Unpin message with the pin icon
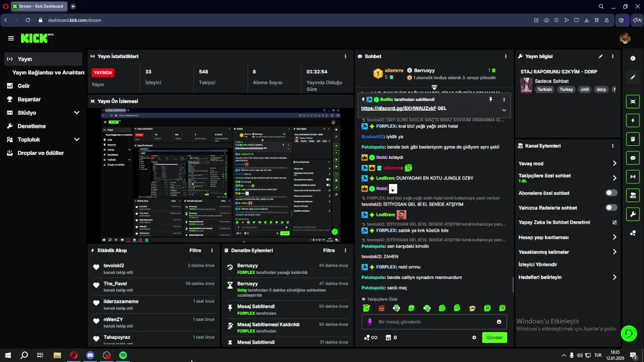The image size is (644, 362). tap(490, 100)
